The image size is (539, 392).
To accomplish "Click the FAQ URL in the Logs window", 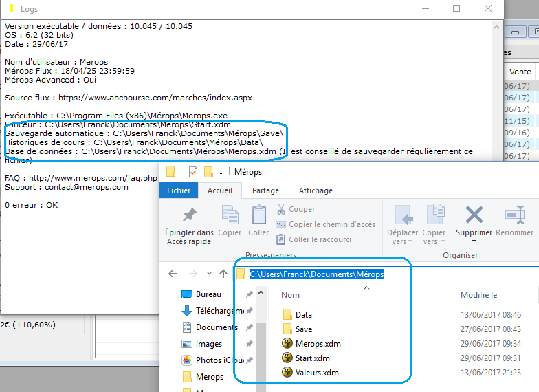I will tap(93, 178).
